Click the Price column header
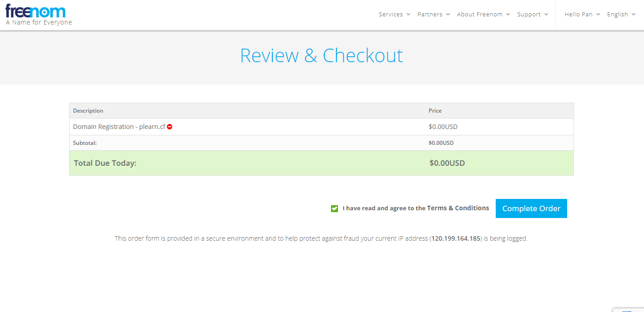 coord(435,111)
